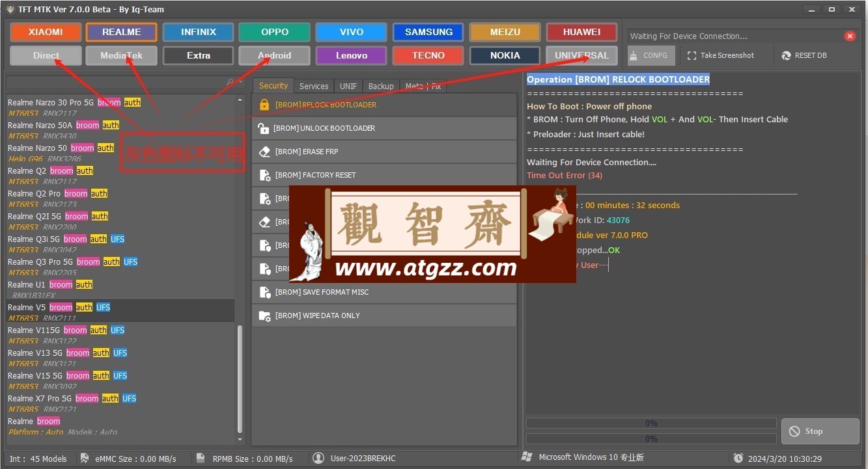Select Realme V15 5G model

click(x=120, y=381)
